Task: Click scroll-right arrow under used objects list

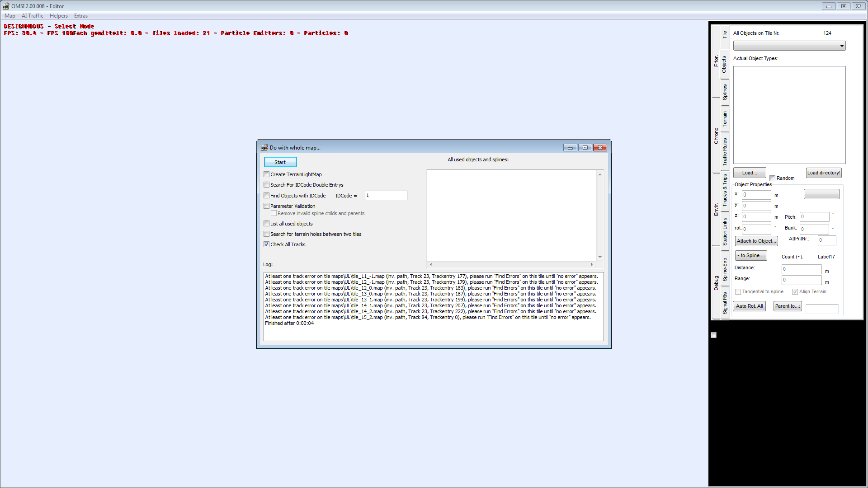Action: click(592, 264)
